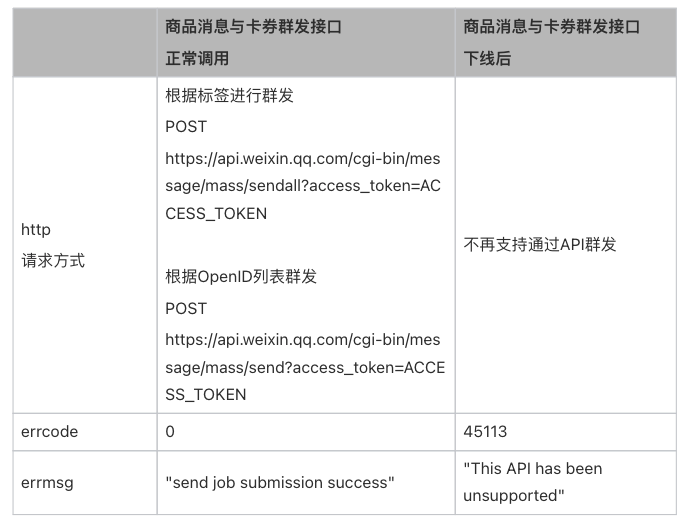The height and width of the screenshot is (520, 688).
Task: Click the "下线后" column header
Action: click(487, 59)
